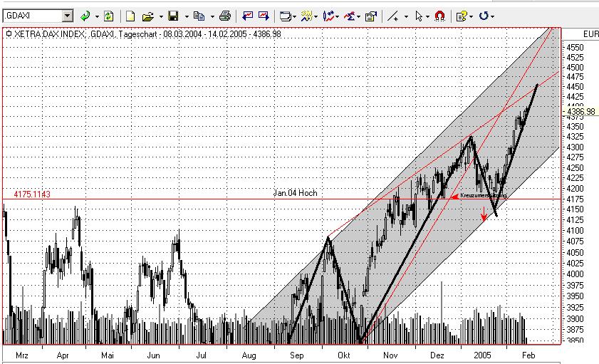
Task: Click the Jul label on the time axis
Action: [x=201, y=355]
